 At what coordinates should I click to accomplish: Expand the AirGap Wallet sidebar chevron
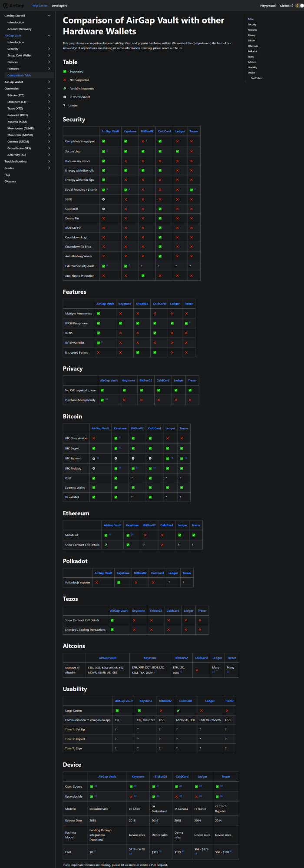click(x=49, y=82)
